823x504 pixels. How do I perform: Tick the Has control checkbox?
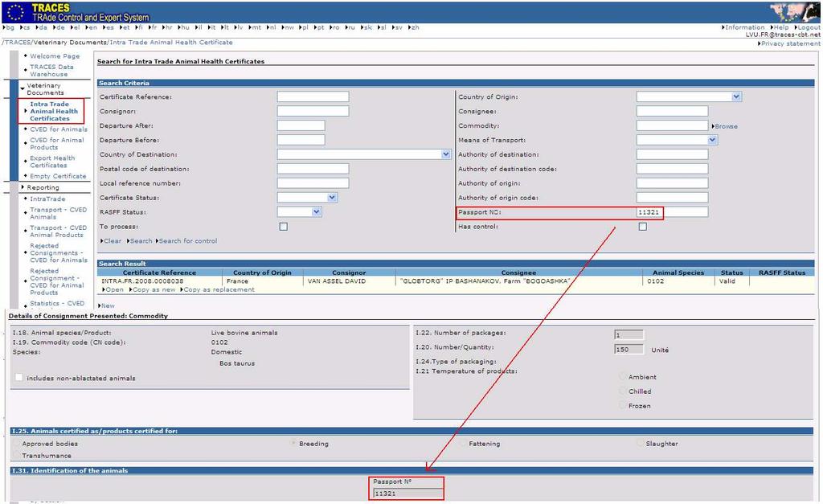point(642,227)
